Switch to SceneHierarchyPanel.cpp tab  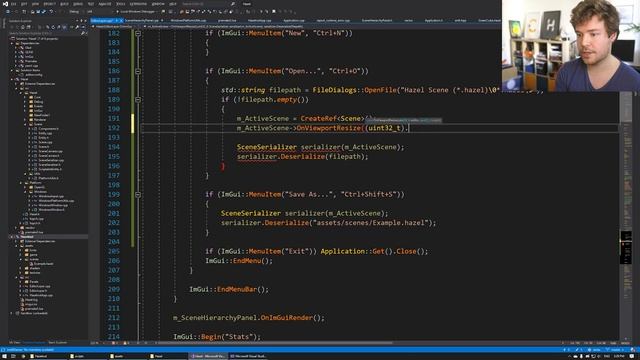tap(141, 20)
